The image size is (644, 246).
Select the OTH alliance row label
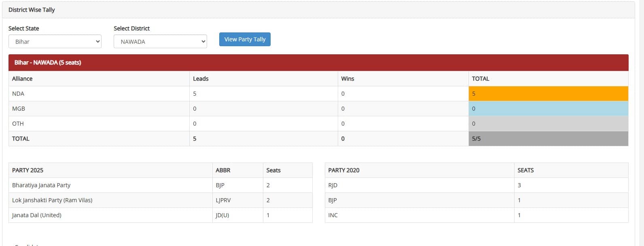(x=18, y=124)
